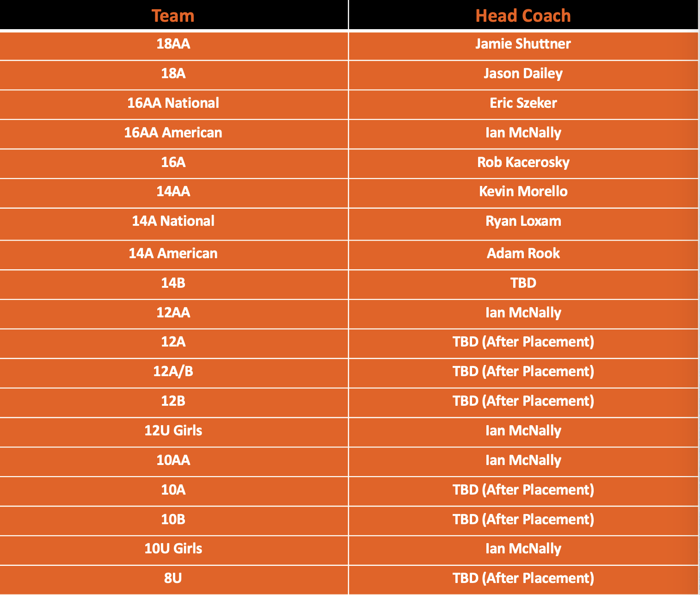Click the 12U Girls team cell

click(x=173, y=431)
